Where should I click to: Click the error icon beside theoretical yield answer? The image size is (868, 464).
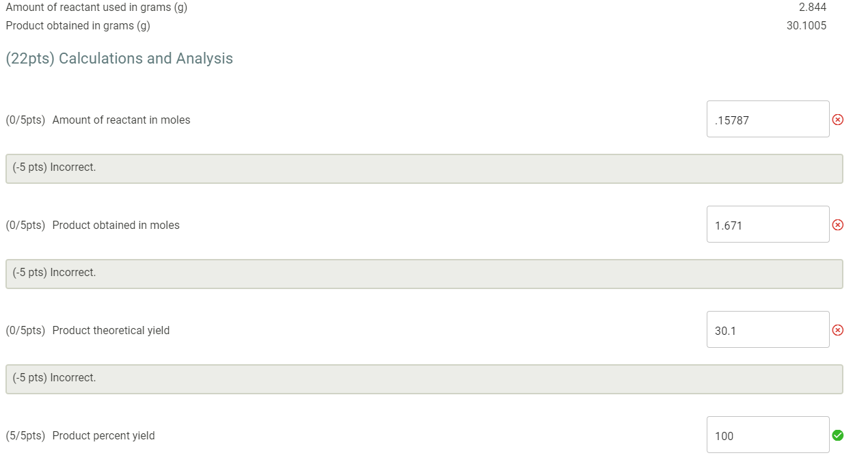click(x=838, y=329)
